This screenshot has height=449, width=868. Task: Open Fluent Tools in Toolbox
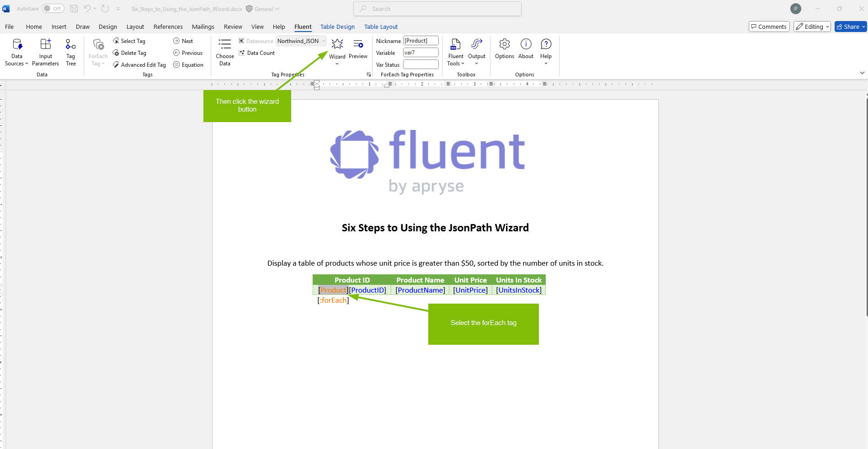456,52
